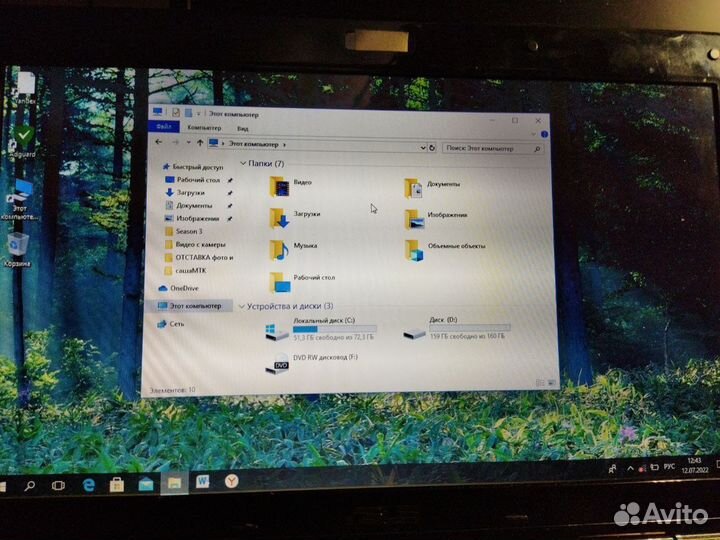This screenshot has height=540, width=720.
Task: Select Рабочий стол in Quick access sidebar
Action: click(193, 180)
